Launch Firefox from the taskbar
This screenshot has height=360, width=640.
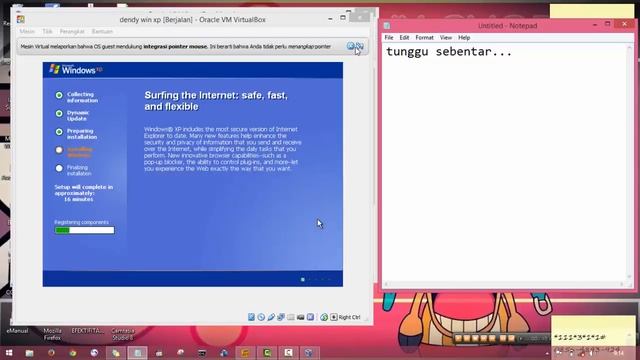coord(51,353)
